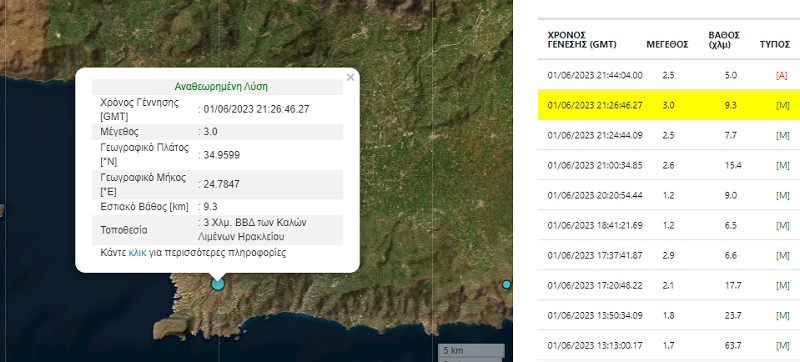This screenshot has width=800, height=362.
Task: Select the 20:20:54.44 magnitude 1.2 row
Action: (x=669, y=195)
